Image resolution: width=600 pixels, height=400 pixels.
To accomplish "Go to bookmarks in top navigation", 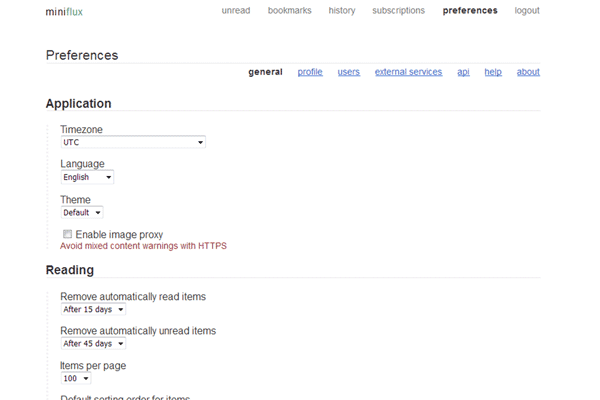I will click(x=290, y=11).
